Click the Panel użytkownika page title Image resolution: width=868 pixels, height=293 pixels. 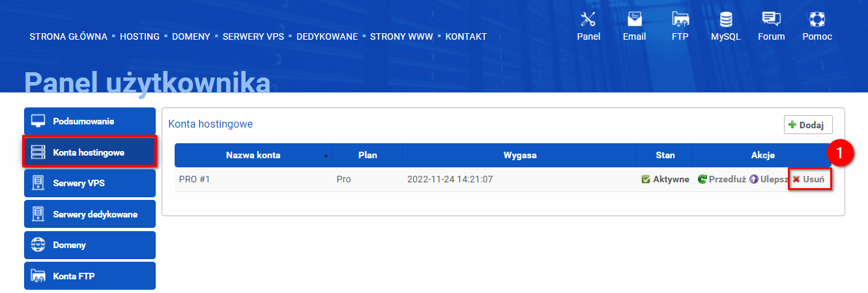click(147, 83)
